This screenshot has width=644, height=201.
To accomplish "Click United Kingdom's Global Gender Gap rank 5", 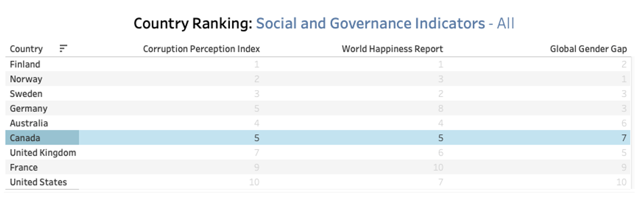I will (624, 152).
